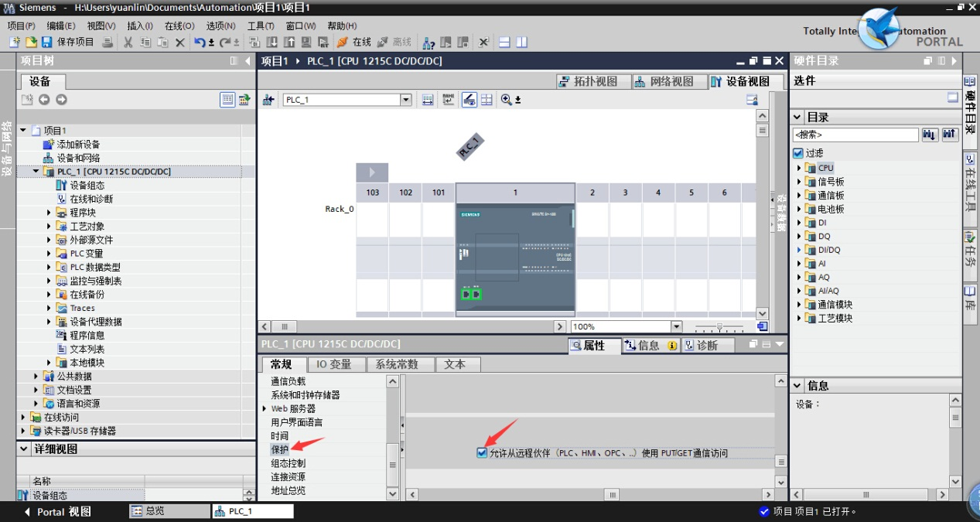Click the print icon in main toolbar
Image resolution: width=980 pixels, height=522 pixels.
click(108, 42)
